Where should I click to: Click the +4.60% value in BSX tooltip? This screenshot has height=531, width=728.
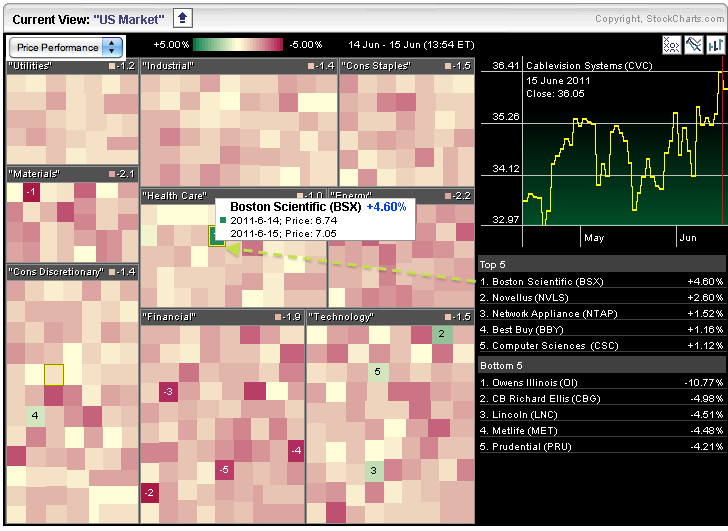[386, 207]
